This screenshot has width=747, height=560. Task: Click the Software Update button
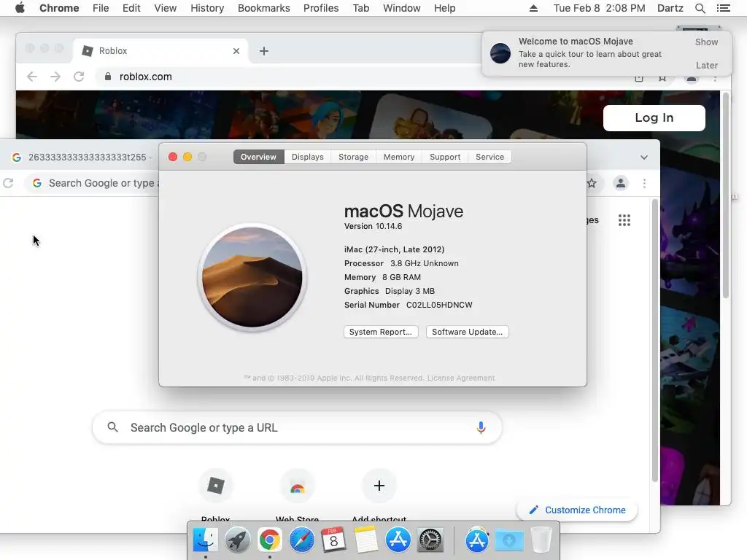(467, 332)
